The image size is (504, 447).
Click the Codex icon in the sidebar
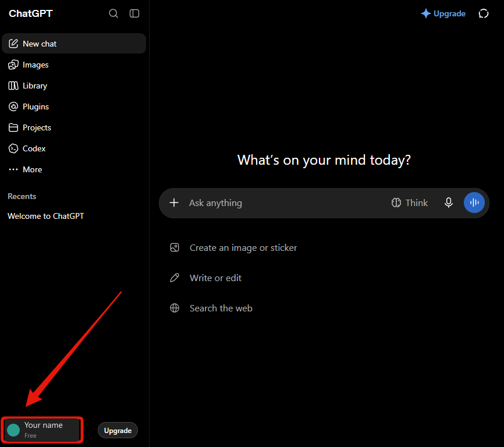(x=13, y=148)
